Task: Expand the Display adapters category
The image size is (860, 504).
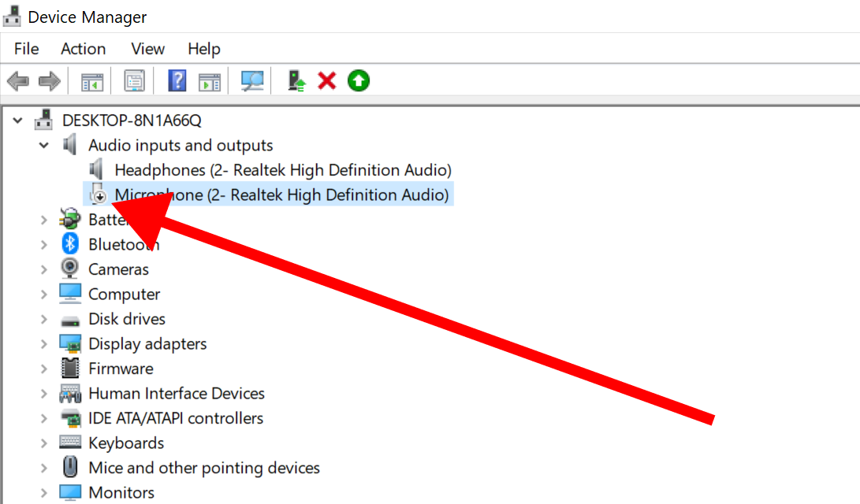Action: pos(44,344)
